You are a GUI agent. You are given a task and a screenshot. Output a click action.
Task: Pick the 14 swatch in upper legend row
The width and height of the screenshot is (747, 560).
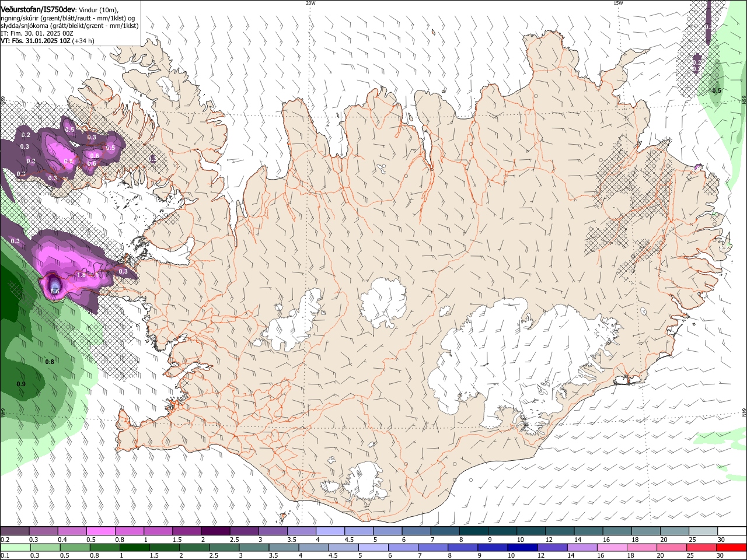point(587,531)
